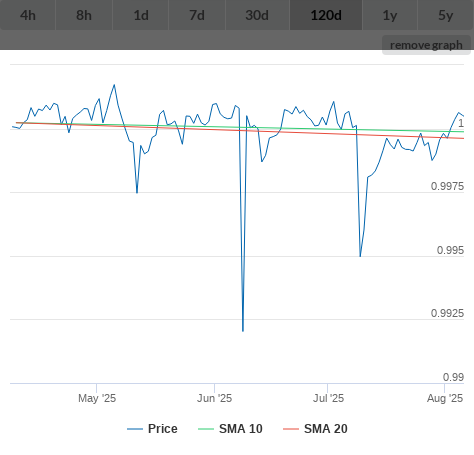Switch to the 8h time range

(84, 15)
